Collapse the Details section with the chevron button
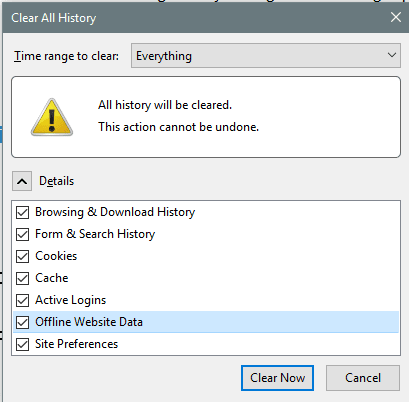 [x=22, y=181]
